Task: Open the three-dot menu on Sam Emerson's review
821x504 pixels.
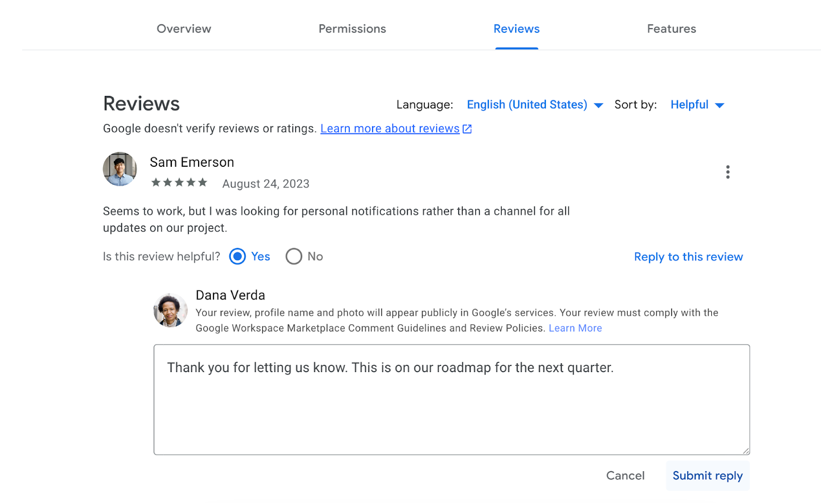Action: pyautogui.click(x=728, y=172)
